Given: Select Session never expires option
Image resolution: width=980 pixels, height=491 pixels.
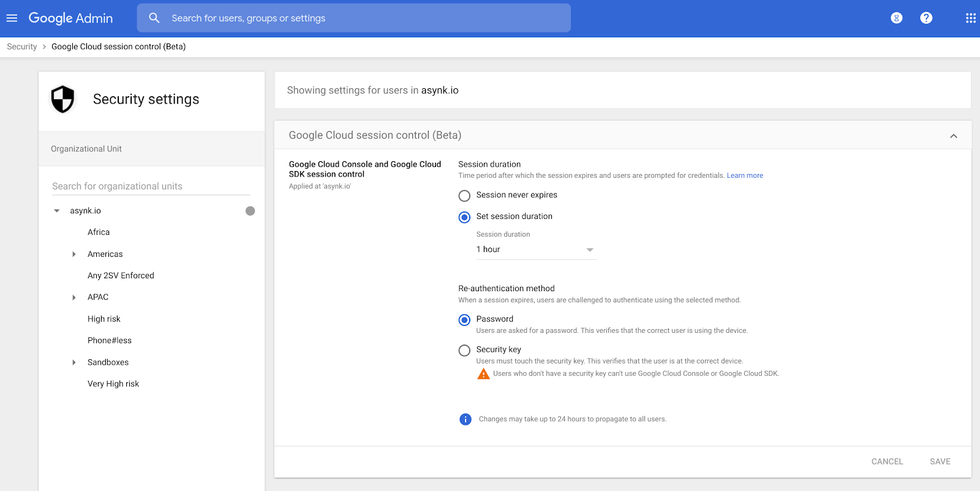Looking at the screenshot, I should (465, 196).
